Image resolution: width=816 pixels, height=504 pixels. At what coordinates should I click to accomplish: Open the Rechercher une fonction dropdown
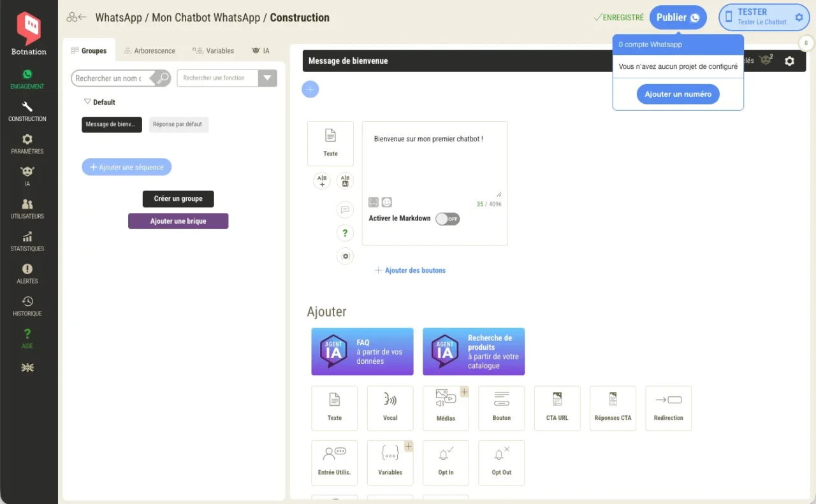click(x=268, y=78)
